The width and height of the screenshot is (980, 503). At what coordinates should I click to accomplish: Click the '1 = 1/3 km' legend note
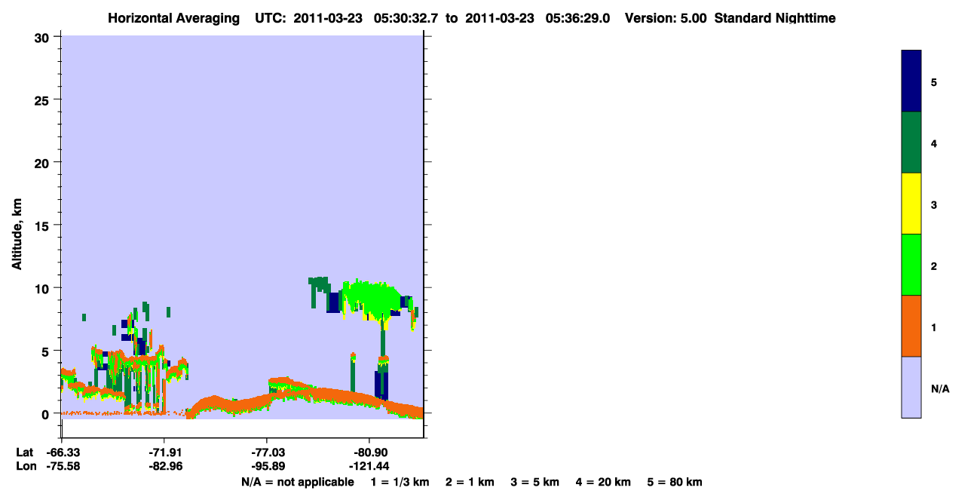[400, 482]
